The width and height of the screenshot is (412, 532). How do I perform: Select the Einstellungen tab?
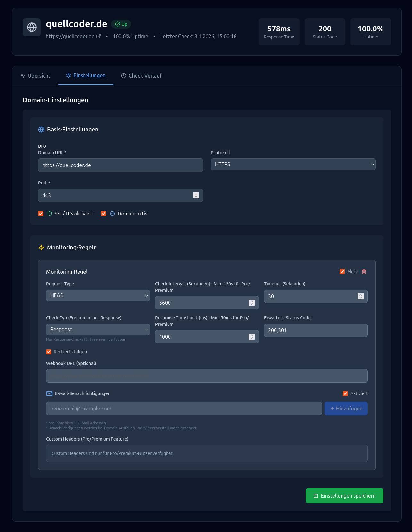pos(86,76)
